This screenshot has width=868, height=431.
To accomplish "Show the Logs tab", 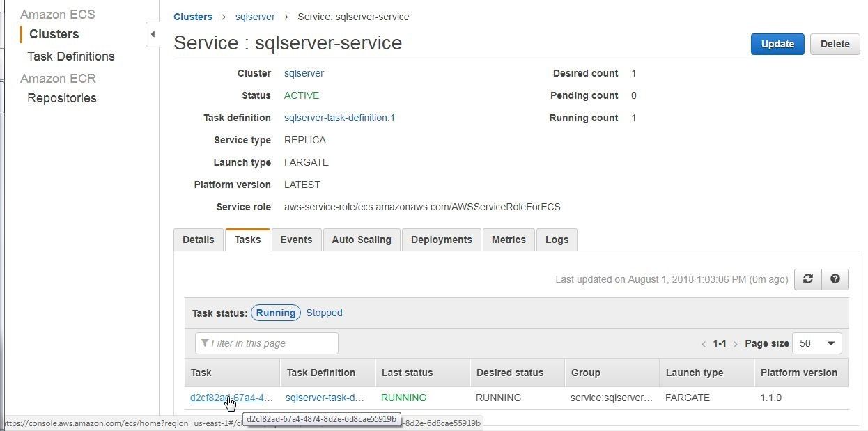I will point(557,240).
